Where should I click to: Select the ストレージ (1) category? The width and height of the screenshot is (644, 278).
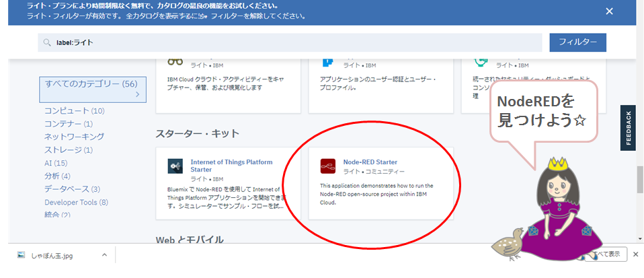pyautogui.click(x=69, y=149)
